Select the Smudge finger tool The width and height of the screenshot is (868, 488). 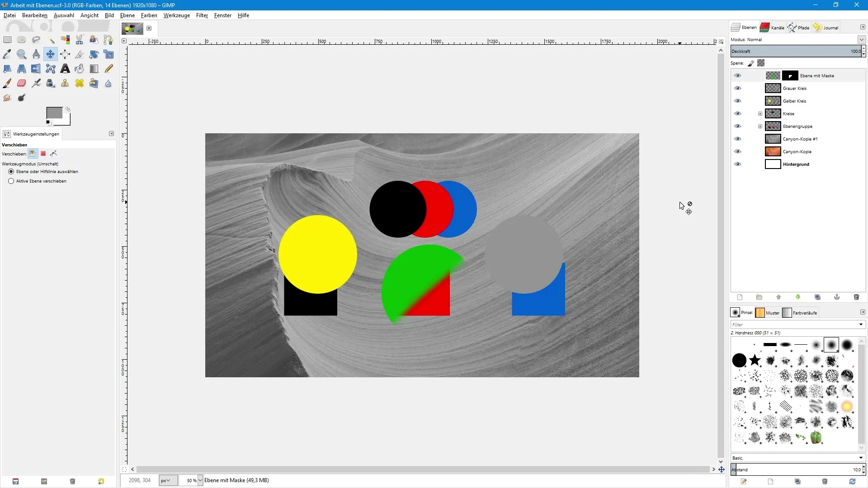[7, 98]
